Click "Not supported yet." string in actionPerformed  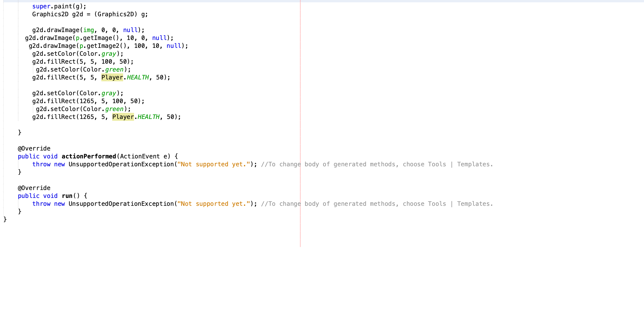[213, 164]
